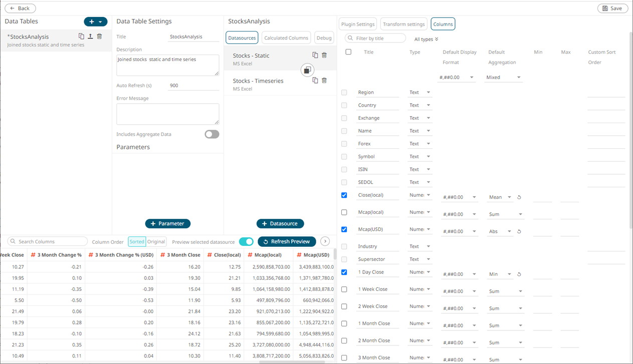The width and height of the screenshot is (633, 364).
Task: Open the join icon between datasources
Action: tap(307, 70)
